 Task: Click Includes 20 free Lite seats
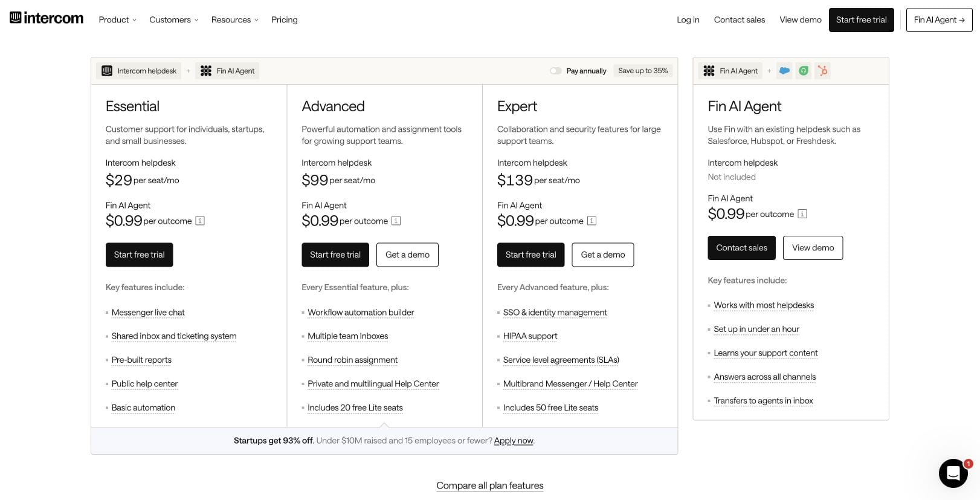[x=355, y=408]
